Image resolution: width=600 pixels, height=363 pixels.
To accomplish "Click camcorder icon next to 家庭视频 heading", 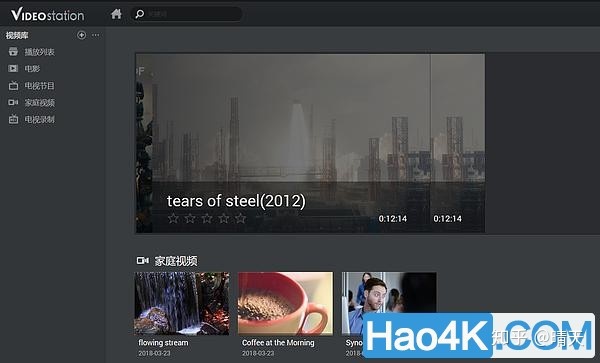I will pos(143,260).
